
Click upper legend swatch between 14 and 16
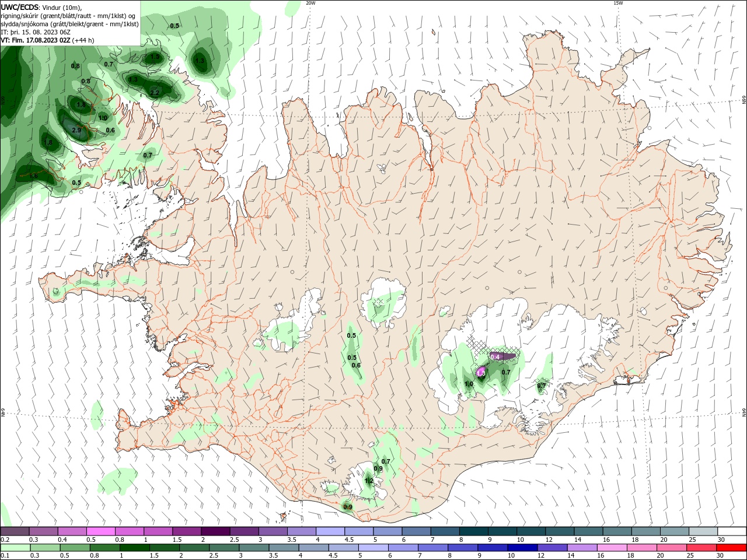[x=588, y=531]
